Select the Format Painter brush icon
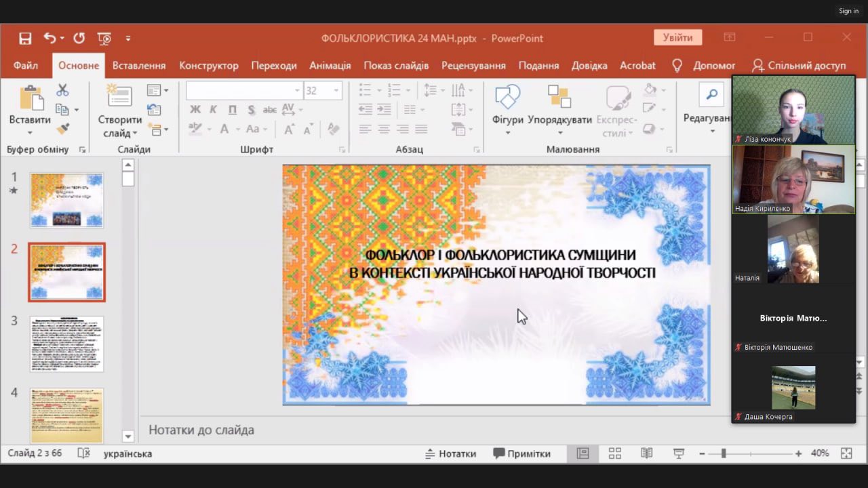 (62, 128)
